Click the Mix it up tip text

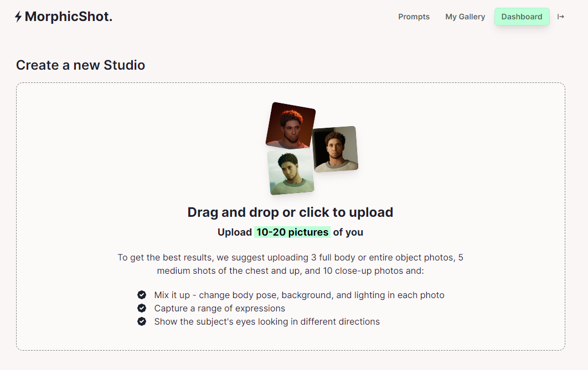tap(299, 295)
